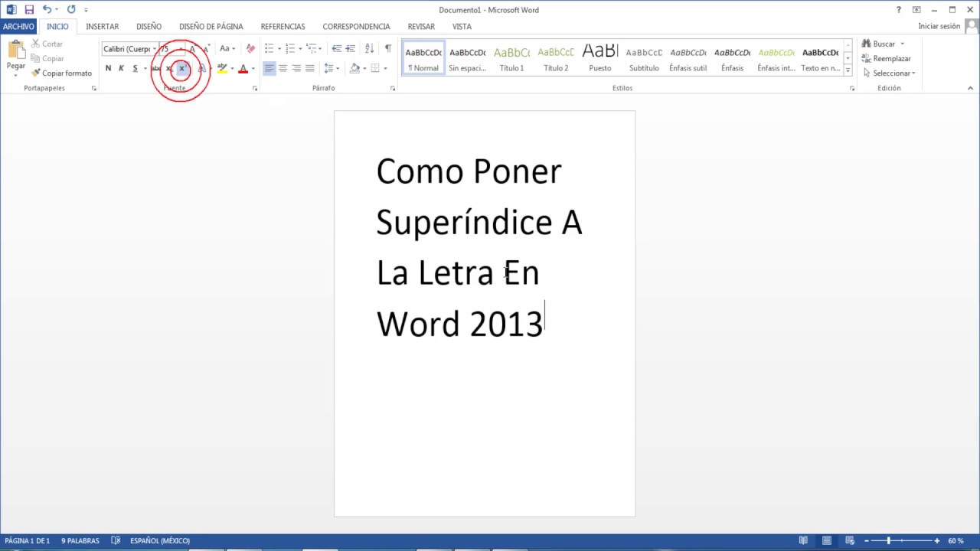Switch to read mode view in the status bar
The height and width of the screenshot is (551, 980).
click(802, 541)
